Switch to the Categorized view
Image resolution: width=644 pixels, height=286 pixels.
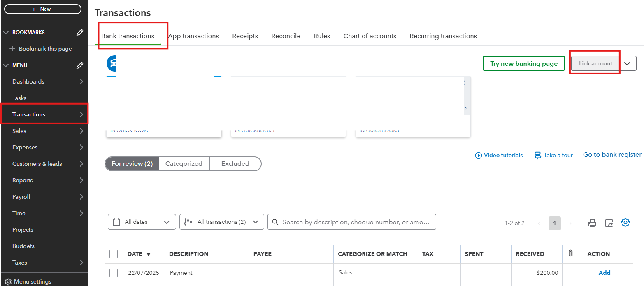point(184,163)
